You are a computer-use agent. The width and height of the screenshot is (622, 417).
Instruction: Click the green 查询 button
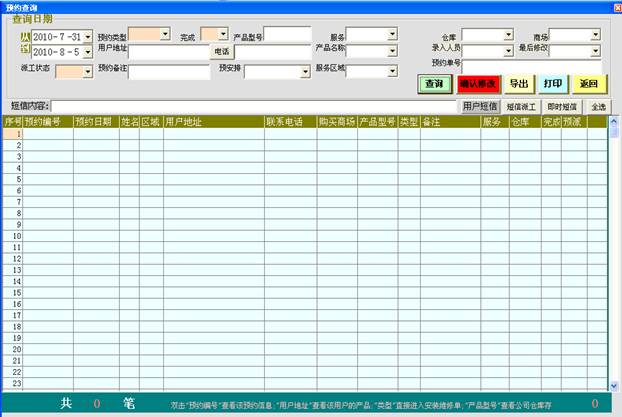[435, 84]
